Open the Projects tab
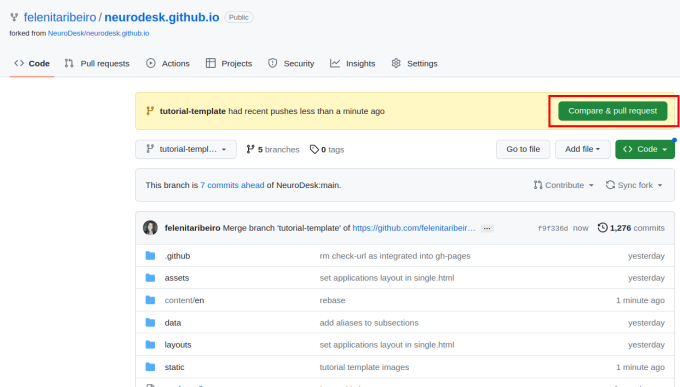 pyautogui.click(x=229, y=63)
